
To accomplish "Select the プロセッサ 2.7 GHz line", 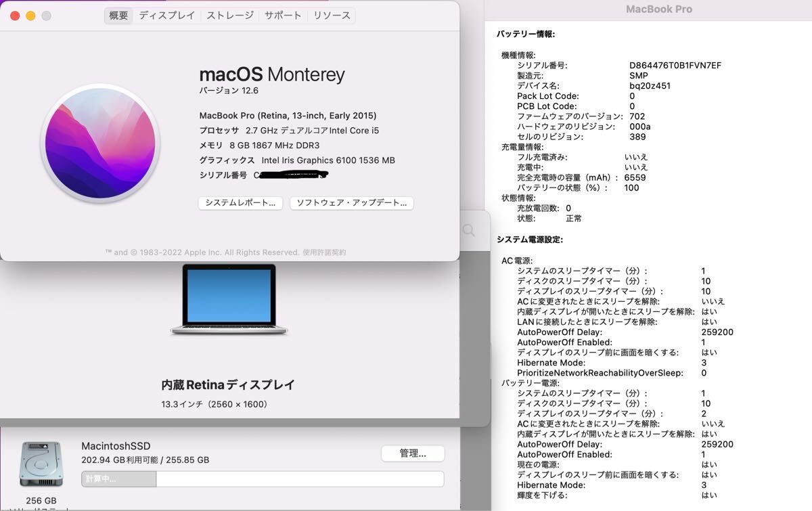I will point(289,131).
